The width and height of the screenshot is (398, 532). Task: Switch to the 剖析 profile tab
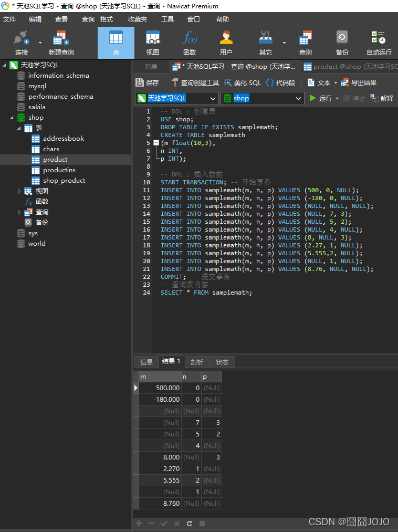[197, 362]
